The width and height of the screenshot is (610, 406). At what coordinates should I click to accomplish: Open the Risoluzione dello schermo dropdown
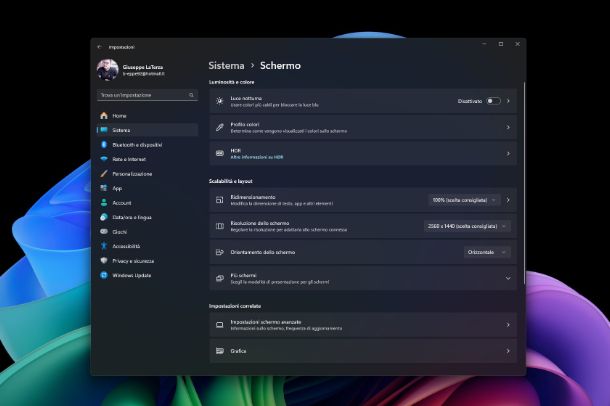click(x=467, y=226)
